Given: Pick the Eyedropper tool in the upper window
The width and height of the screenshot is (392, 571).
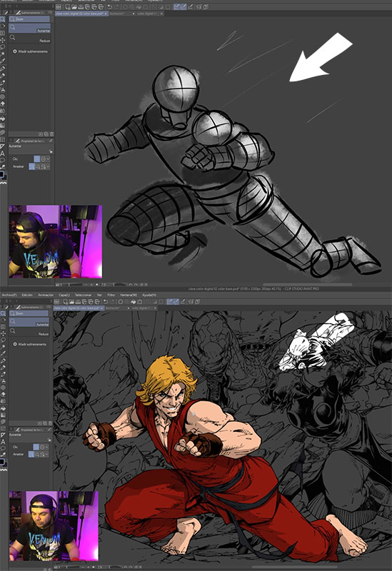Looking at the screenshot, I should click(3, 61).
